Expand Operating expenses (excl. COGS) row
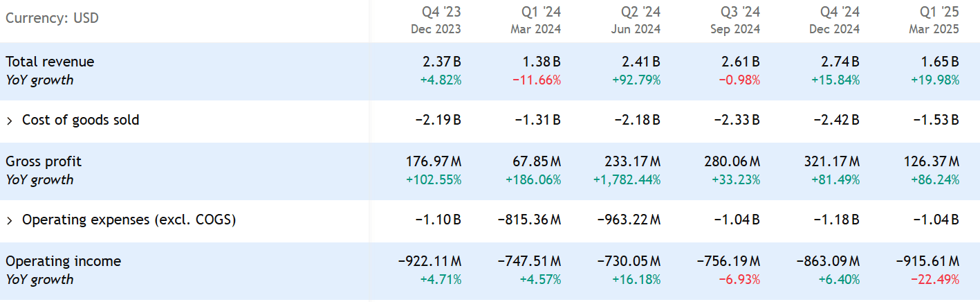This screenshot has width=980, height=302. [x=10, y=220]
